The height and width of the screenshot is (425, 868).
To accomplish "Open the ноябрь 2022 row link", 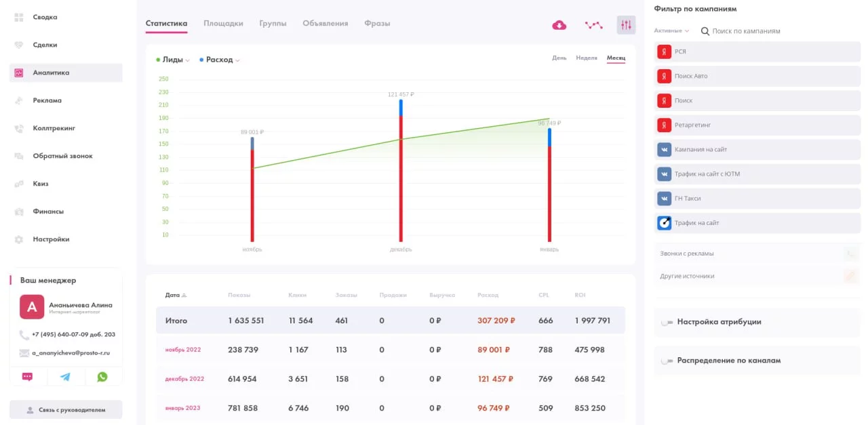I will [x=183, y=350].
